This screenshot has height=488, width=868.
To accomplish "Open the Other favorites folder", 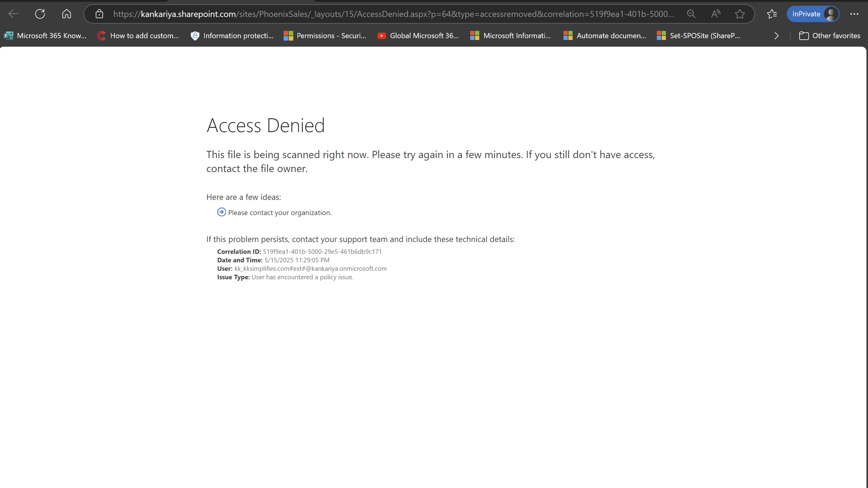I will click(x=829, y=36).
